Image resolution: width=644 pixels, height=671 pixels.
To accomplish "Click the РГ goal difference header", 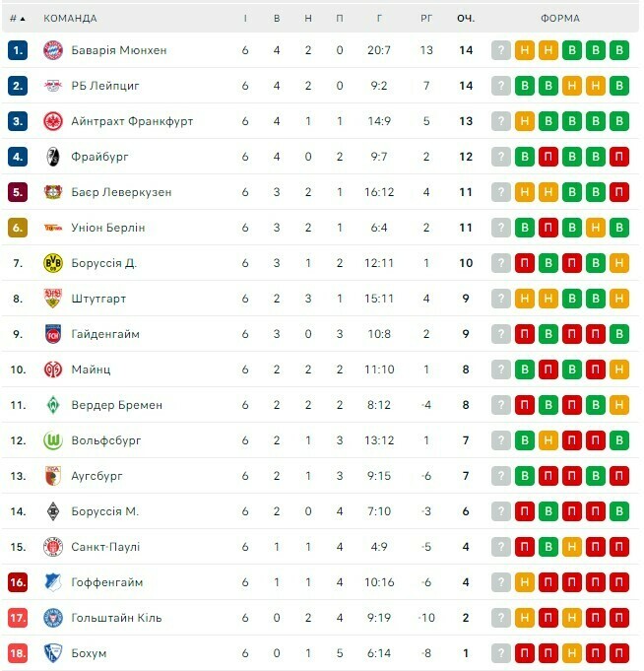I will [x=426, y=18].
